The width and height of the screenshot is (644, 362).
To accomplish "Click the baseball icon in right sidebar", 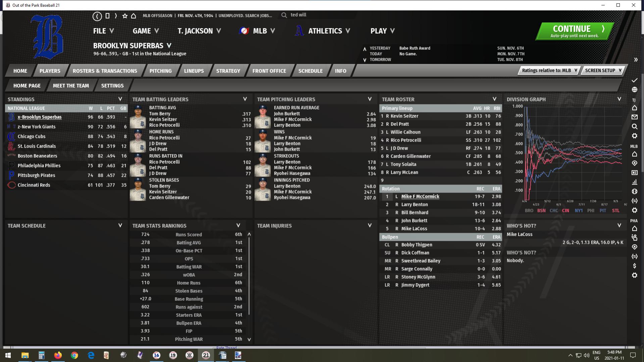I will pos(634,191).
